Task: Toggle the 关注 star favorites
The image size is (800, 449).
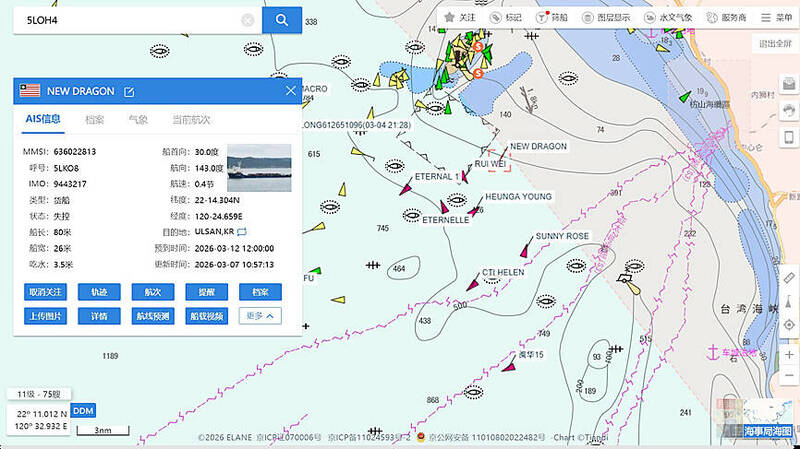Action: 459,18
